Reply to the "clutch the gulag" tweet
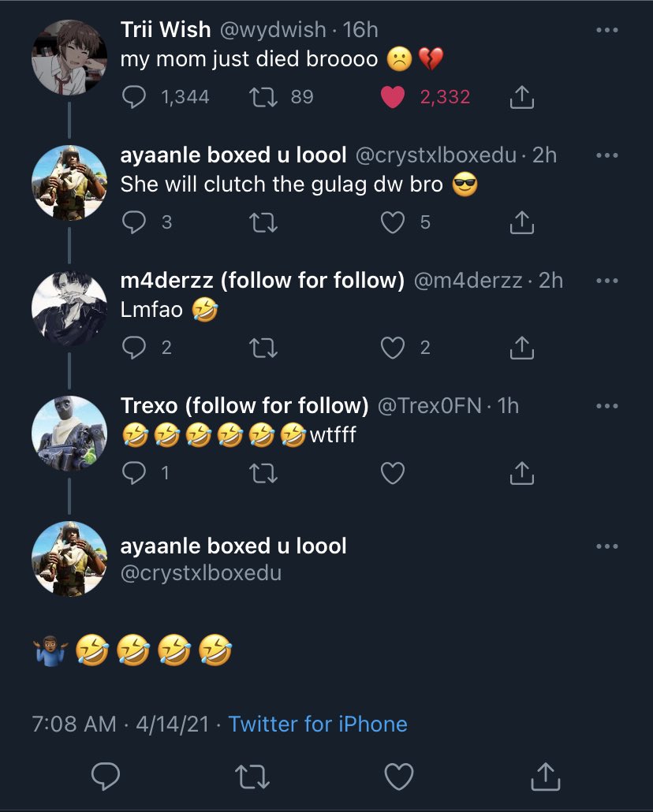Image resolution: width=653 pixels, height=812 pixels. click(136, 222)
